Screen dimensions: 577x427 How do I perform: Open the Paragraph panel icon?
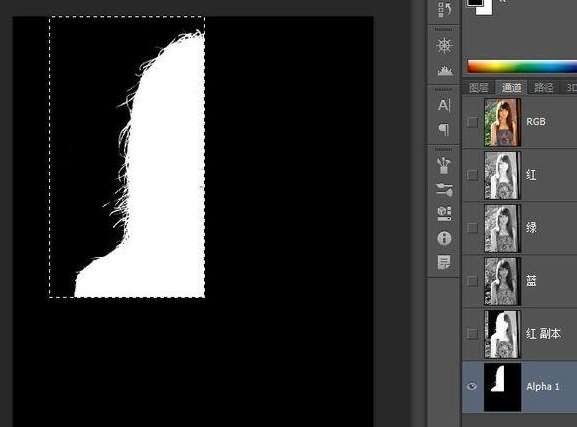[444, 129]
